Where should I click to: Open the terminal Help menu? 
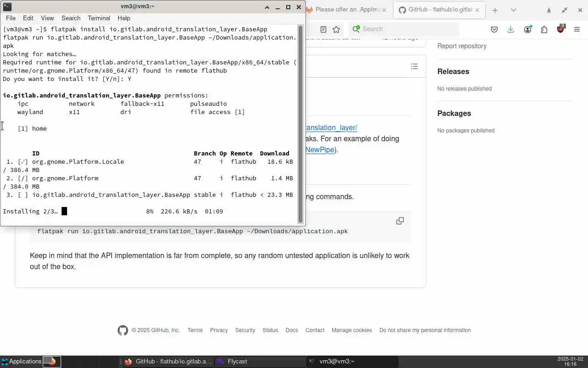tap(124, 18)
